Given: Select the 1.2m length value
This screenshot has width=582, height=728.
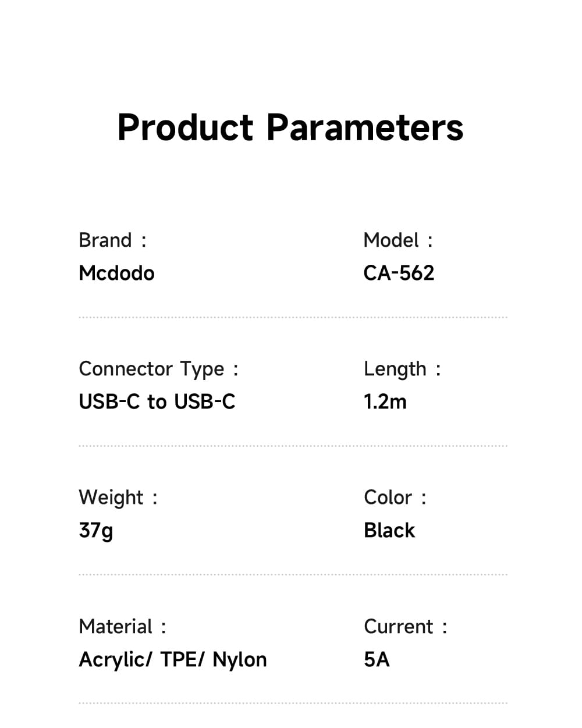Looking at the screenshot, I should (385, 402).
